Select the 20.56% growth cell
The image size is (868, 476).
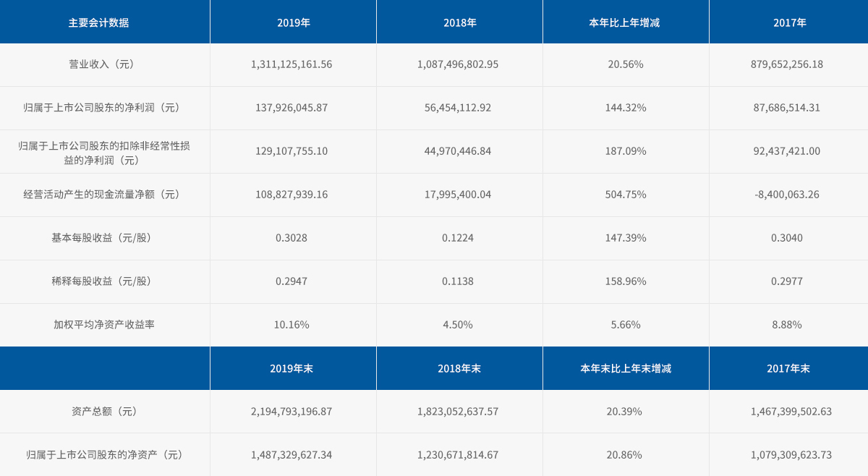click(625, 64)
